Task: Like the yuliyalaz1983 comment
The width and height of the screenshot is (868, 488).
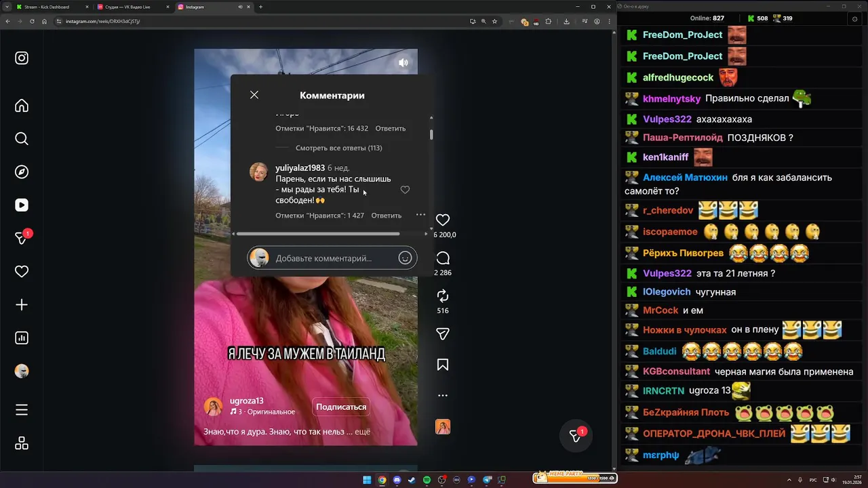Action: pos(405,190)
